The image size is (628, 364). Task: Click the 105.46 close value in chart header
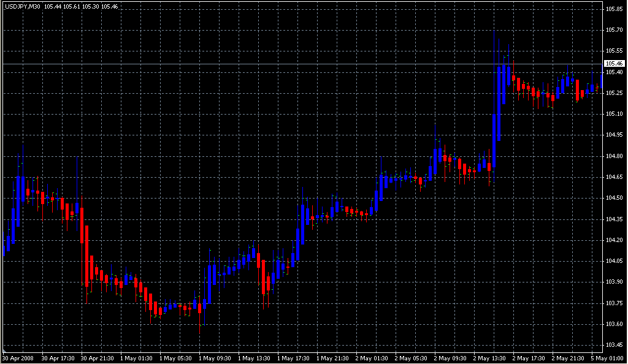(x=109, y=7)
